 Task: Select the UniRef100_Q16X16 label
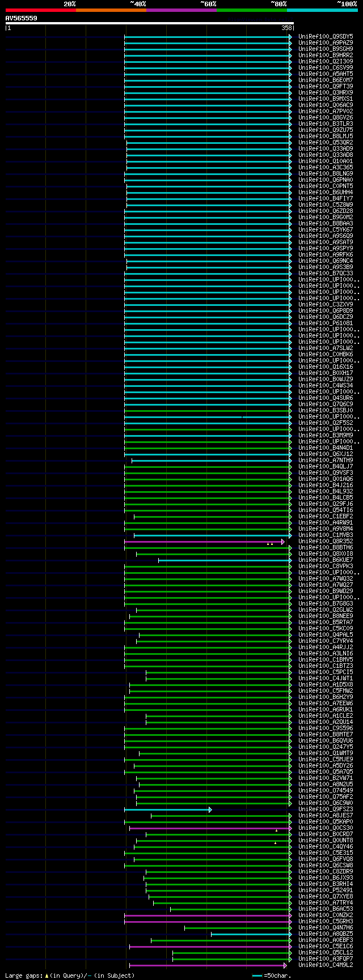tap(326, 367)
